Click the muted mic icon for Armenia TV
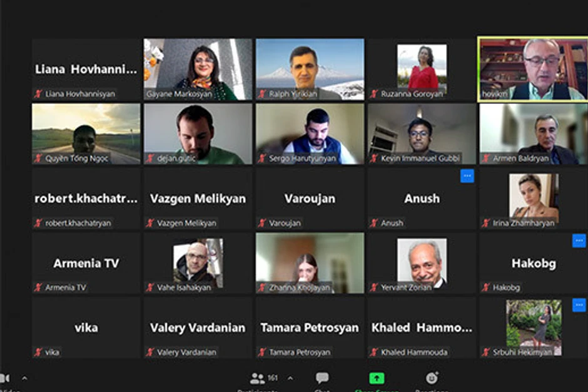Viewport: 588px width, 392px height. [38, 287]
